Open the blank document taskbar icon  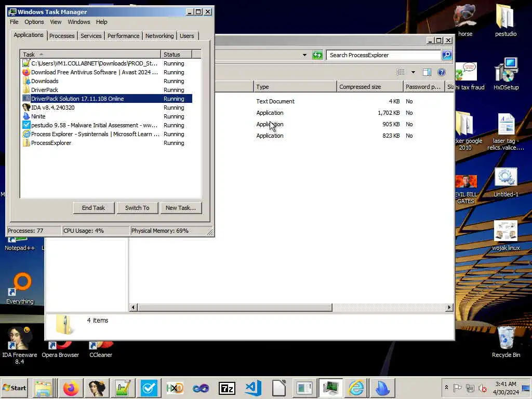click(279, 388)
